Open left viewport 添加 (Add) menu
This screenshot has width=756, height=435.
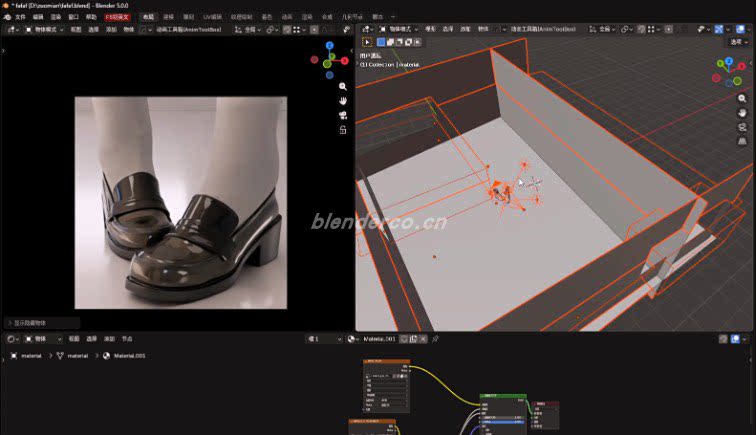tap(111, 29)
